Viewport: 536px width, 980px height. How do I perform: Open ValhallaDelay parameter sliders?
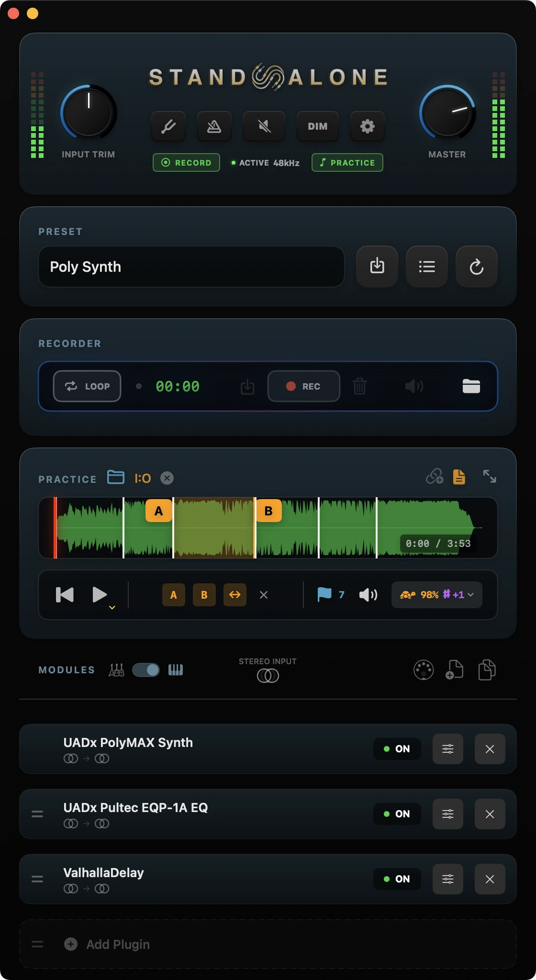(x=448, y=879)
